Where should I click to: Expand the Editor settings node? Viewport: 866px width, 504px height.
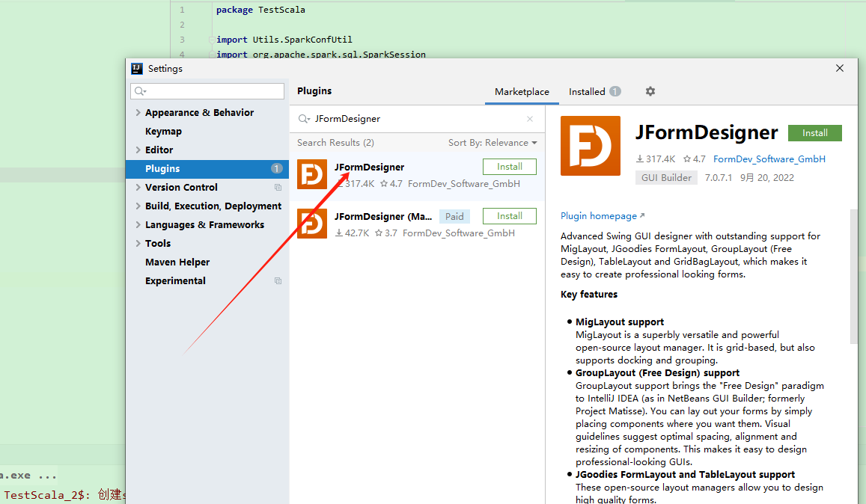pos(138,150)
